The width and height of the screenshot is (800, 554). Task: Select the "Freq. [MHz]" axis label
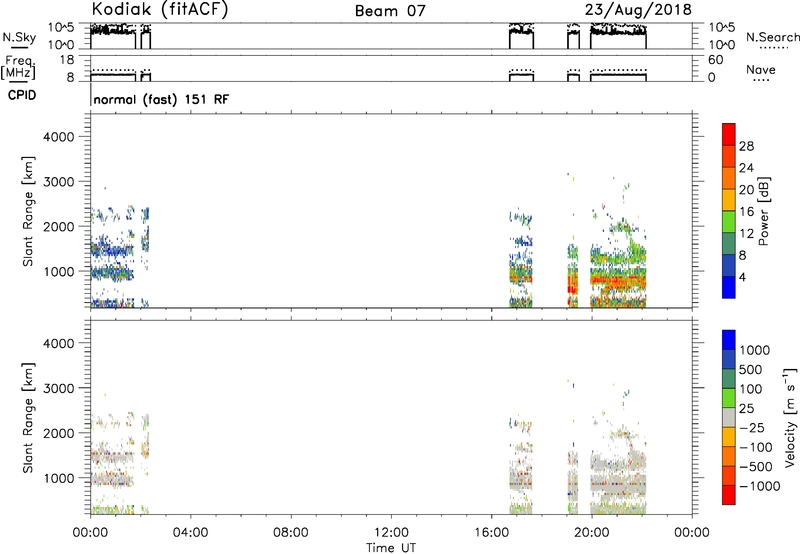tap(18, 67)
